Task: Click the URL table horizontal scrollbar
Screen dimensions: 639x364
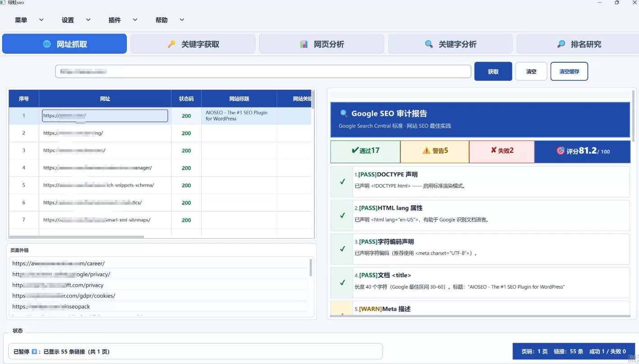Action: 77,236
